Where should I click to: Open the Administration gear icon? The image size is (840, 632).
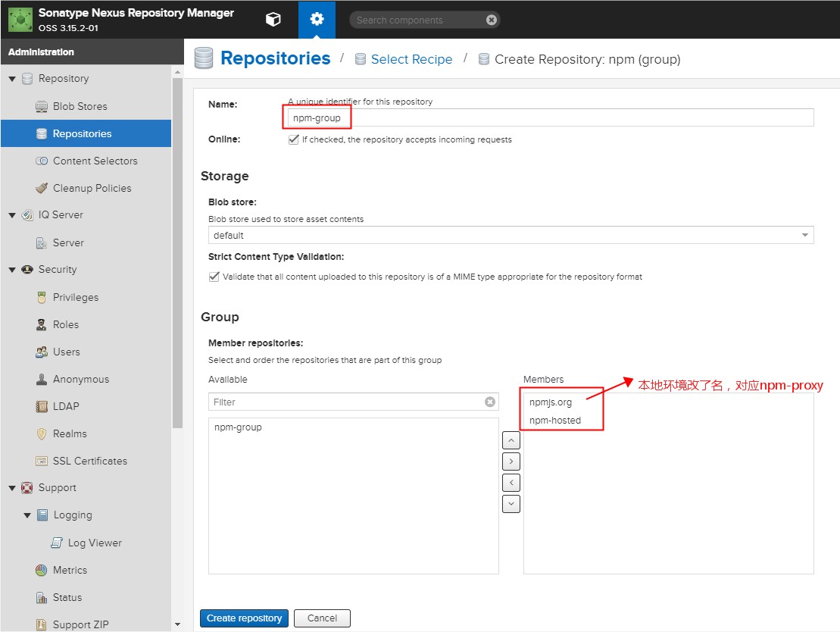[317, 20]
